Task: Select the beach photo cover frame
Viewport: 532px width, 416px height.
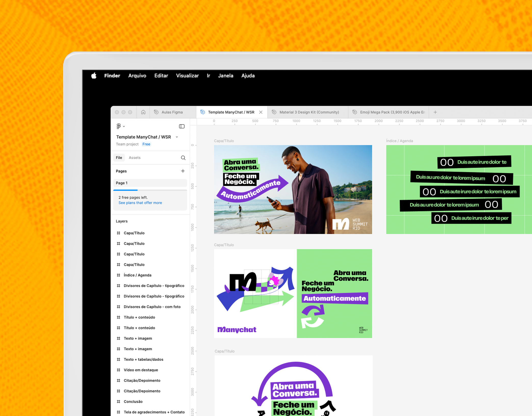Action: 293,189
